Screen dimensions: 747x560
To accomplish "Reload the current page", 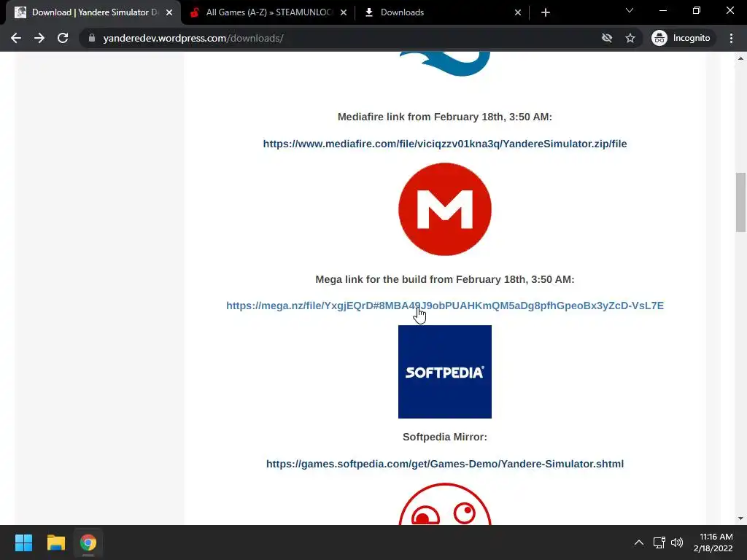I will click(x=63, y=38).
